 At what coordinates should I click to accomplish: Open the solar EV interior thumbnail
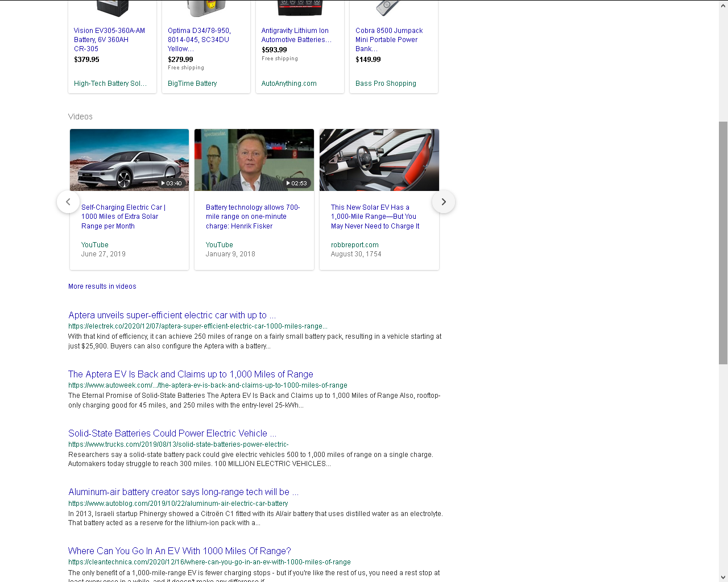pos(379,160)
